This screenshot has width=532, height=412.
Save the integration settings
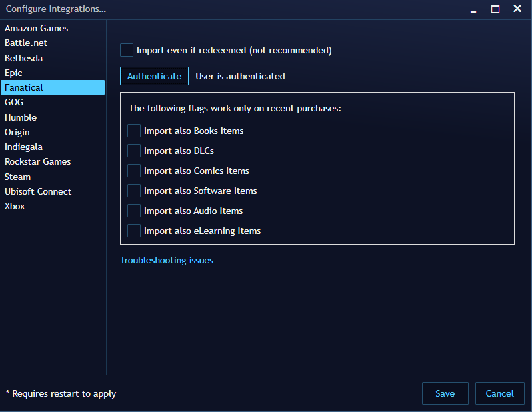(x=445, y=393)
